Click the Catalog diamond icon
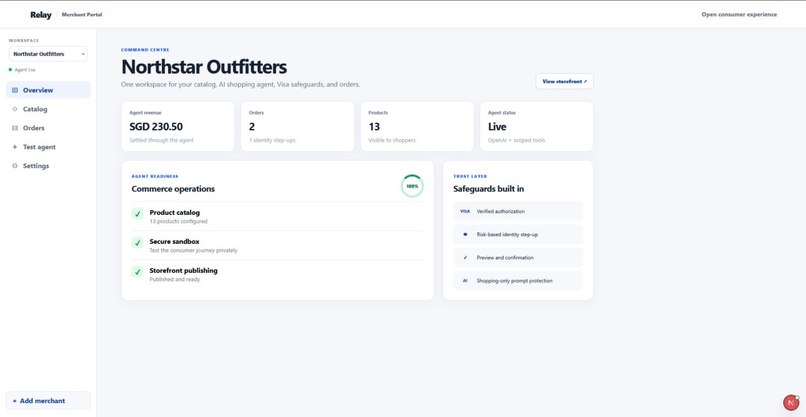Image resolution: width=806 pixels, height=417 pixels. (14, 109)
